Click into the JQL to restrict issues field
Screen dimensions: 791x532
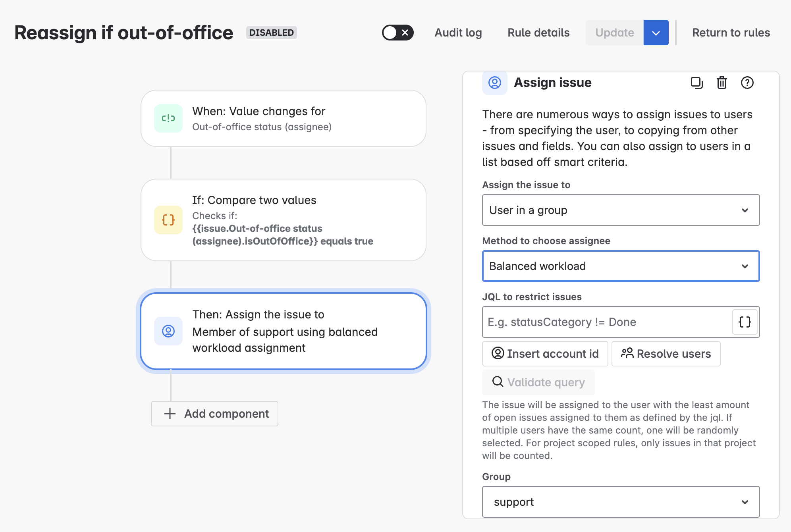click(607, 322)
